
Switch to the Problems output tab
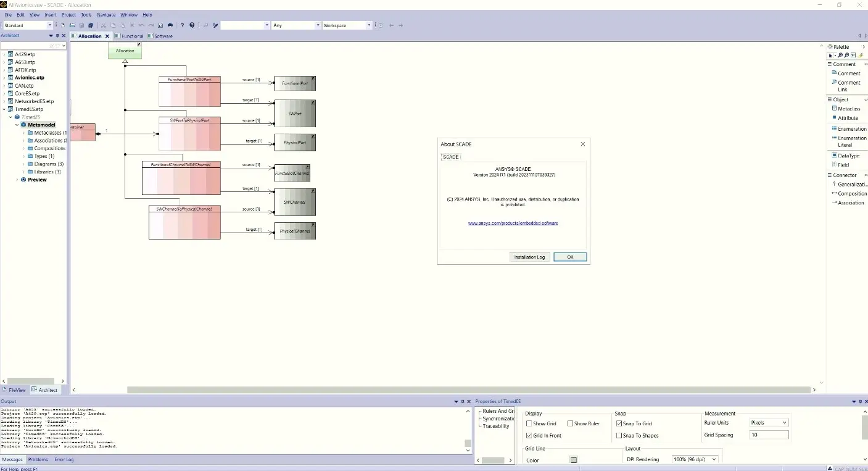click(38, 459)
